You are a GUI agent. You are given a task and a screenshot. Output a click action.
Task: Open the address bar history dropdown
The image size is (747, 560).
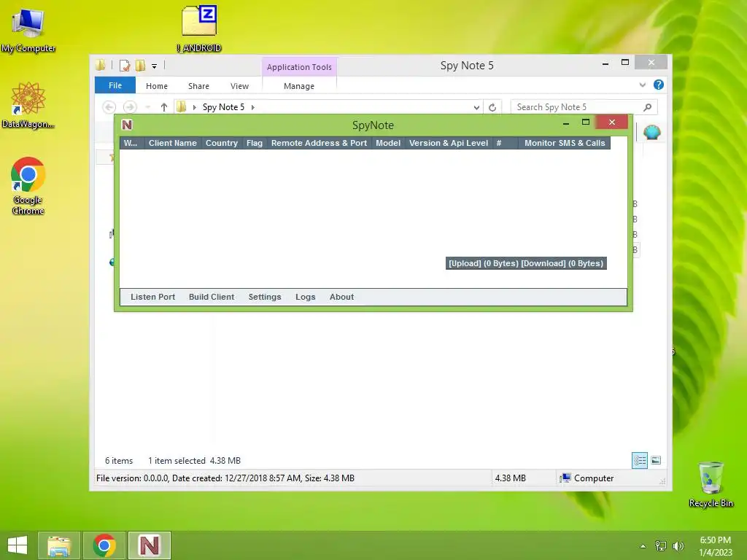476,107
